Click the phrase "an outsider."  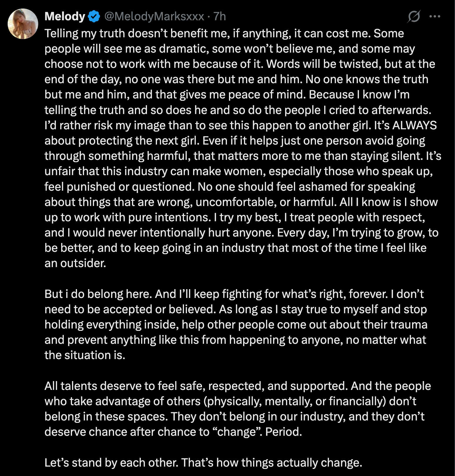coord(75,263)
